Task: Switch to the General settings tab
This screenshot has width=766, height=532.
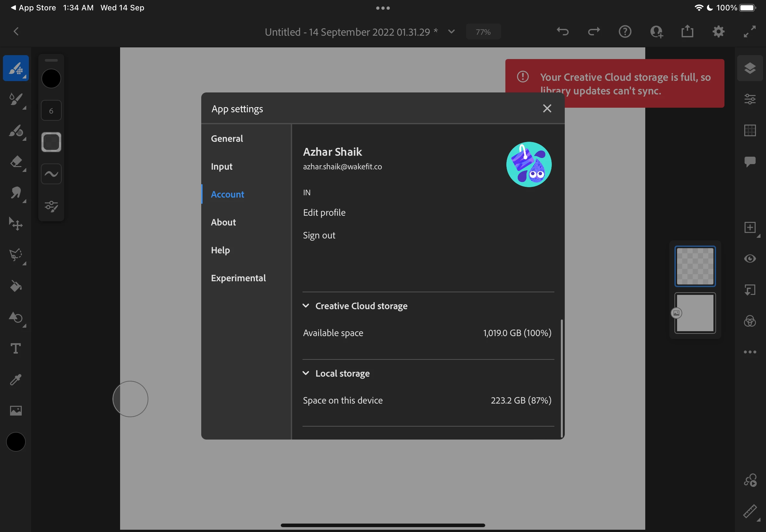Action: pos(227,139)
